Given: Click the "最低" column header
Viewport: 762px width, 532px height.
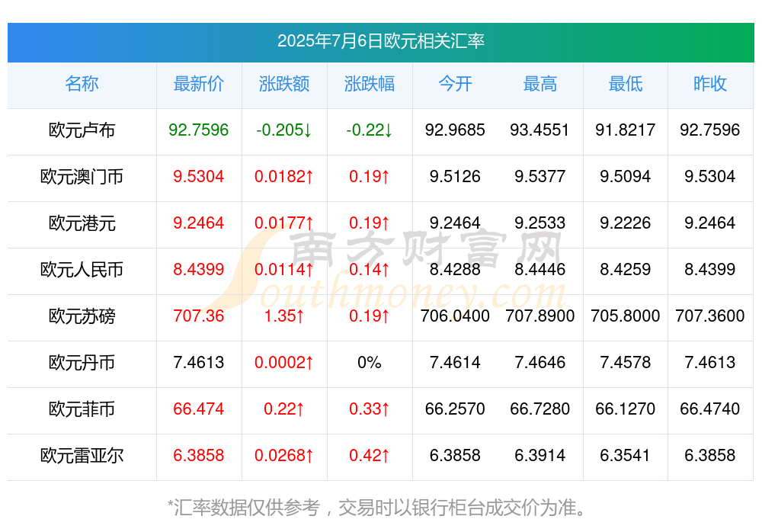Looking at the screenshot, I should point(626,84).
